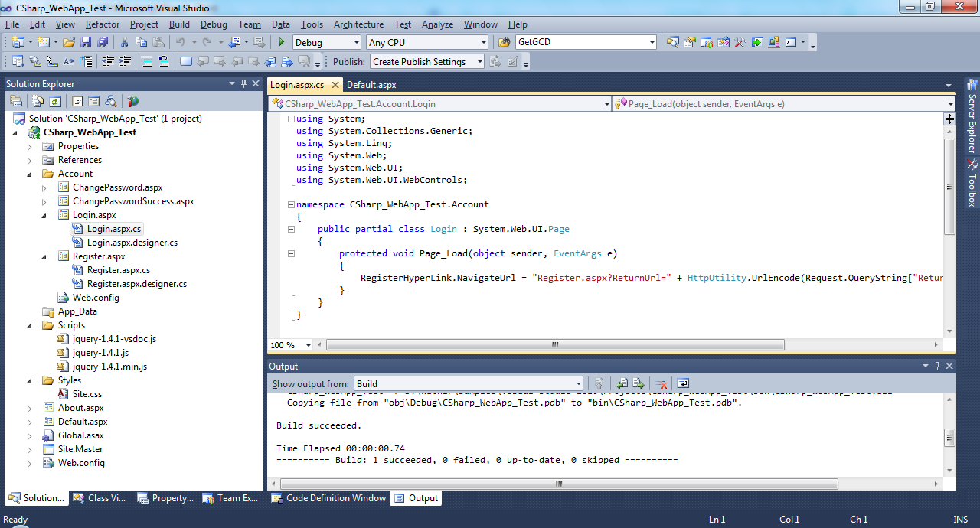
Task: Open the Refactor menu
Action: click(103, 24)
